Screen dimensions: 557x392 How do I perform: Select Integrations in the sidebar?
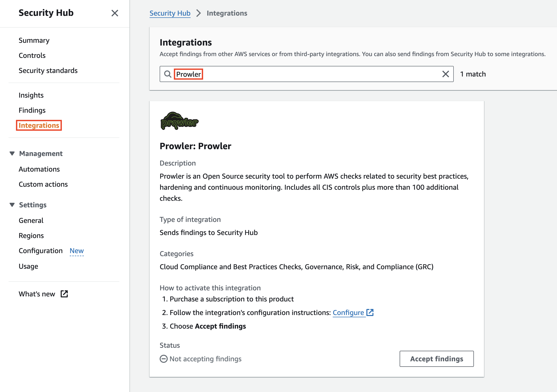(x=39, y=125)
